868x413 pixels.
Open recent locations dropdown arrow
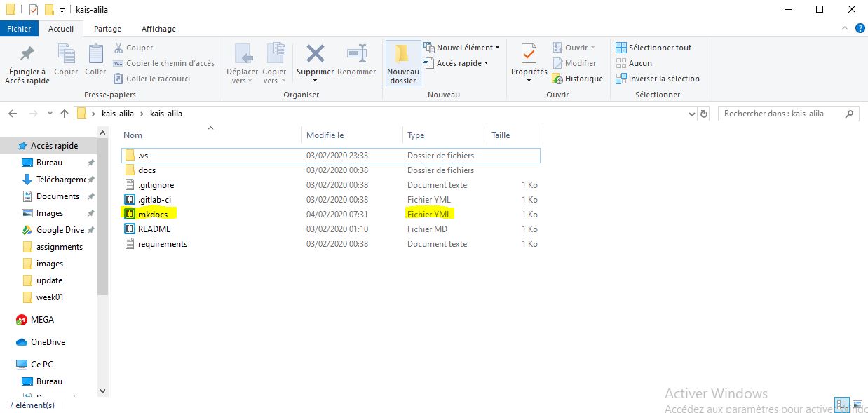coord(49,113)
